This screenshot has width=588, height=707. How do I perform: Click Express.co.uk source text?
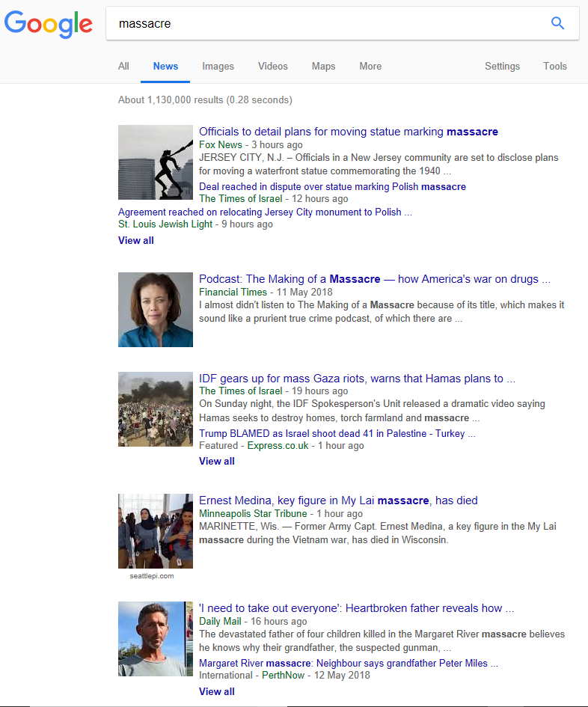coord(278,445)
